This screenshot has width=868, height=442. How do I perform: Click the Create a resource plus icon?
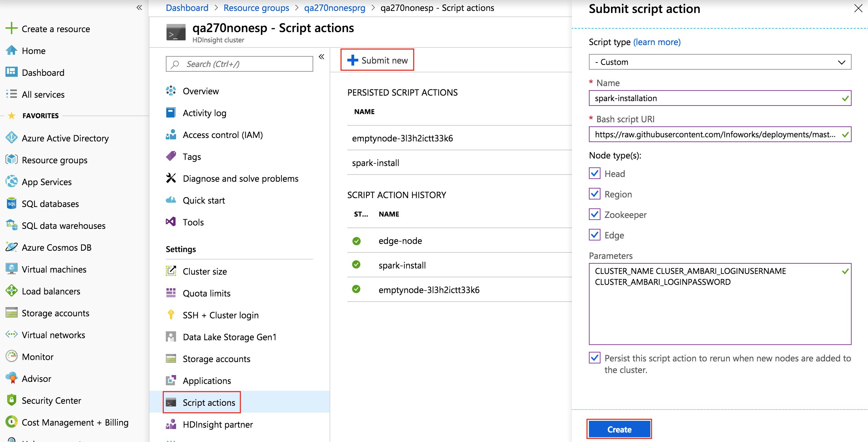tap(12, 28)
